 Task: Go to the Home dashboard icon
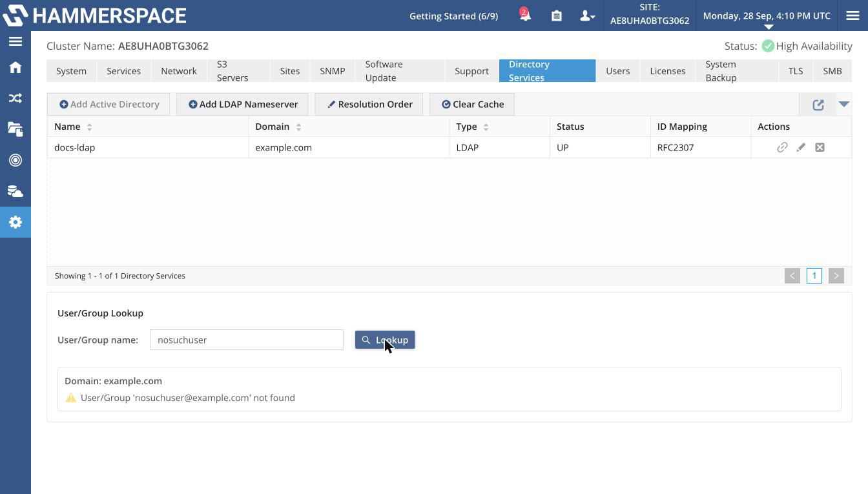pyautogui.click(x=15, y=67)
